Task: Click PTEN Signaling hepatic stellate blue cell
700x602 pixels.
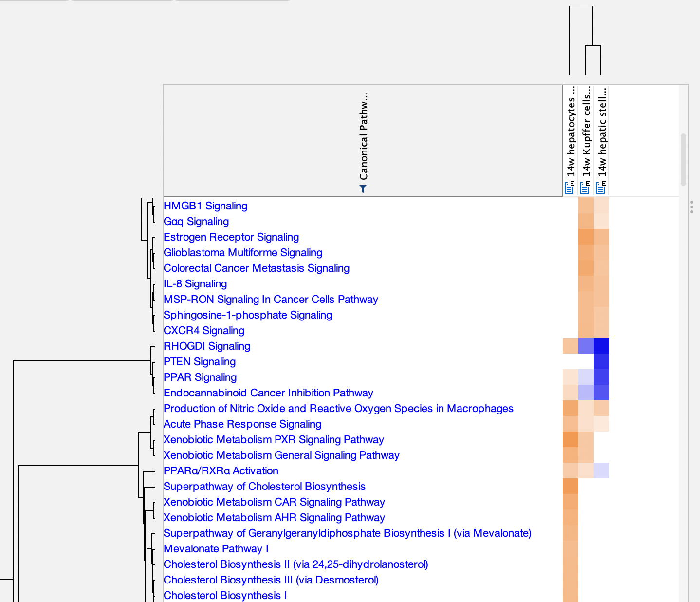Action: [602, 361]
